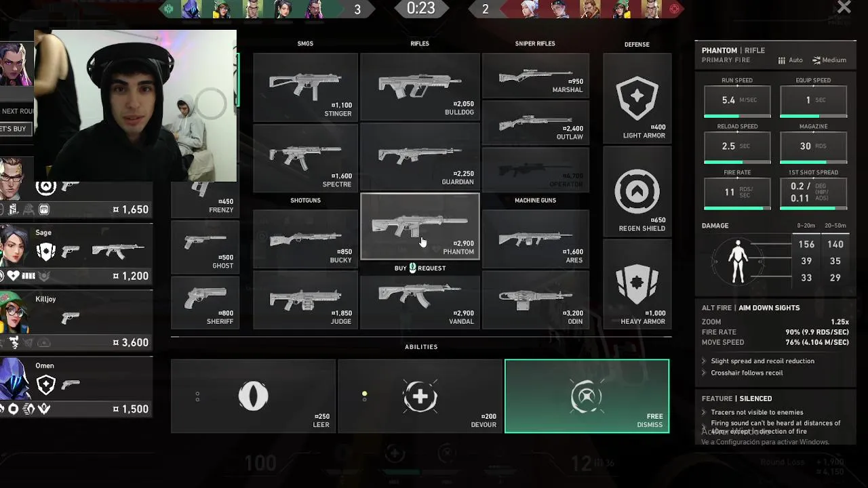The width and height of the screenshot is (868, 488).
Task: Buy the Odin machine gun
Action: click(535, 300)
